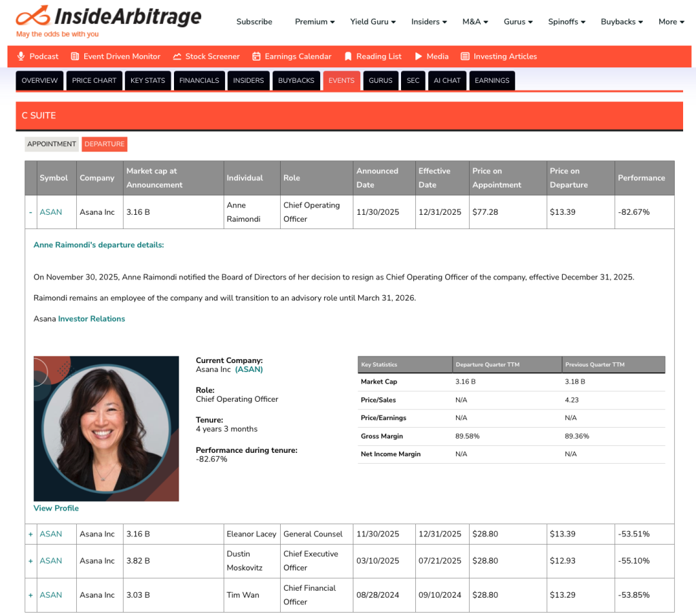Image resolution: width=696 pixels, height=616 pixels.
Task: Select the DEPARTURE toggle
Action: pyautogui.click(x=104, y=144)
